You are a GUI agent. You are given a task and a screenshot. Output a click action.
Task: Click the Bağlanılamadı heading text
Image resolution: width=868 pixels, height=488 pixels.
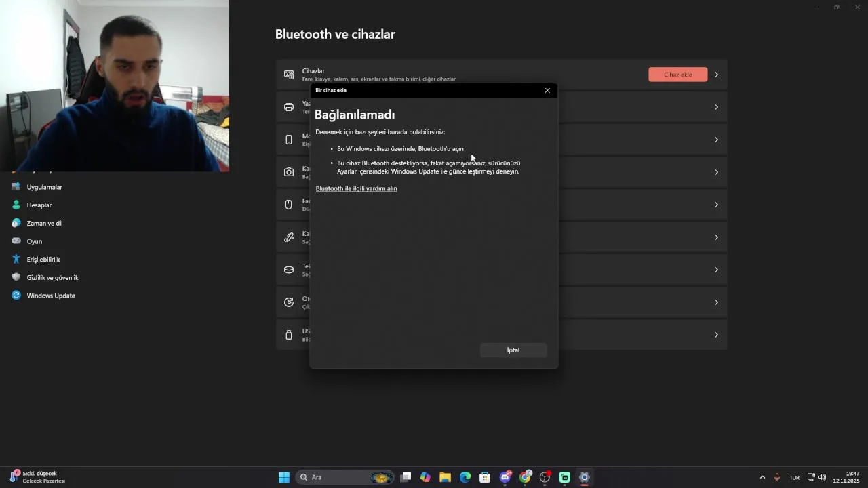[x=355, y=115]
